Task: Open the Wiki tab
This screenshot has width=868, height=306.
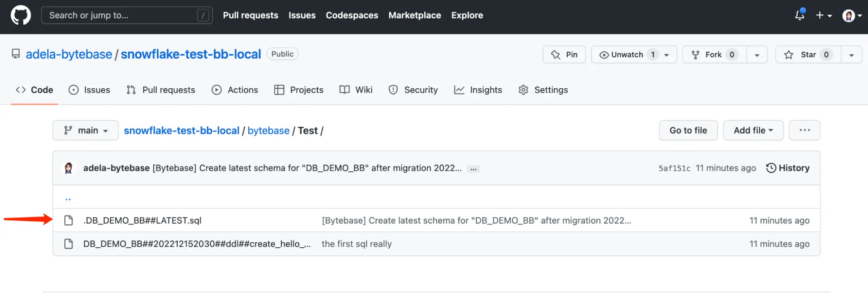Action: [x=356, y=90]
